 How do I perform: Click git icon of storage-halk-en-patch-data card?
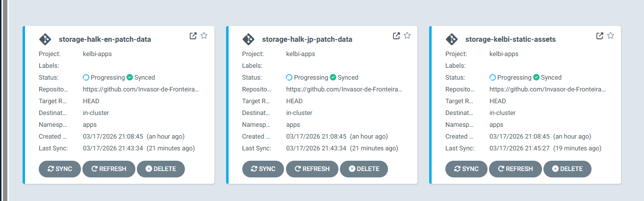pyautogui.click(x=45, y=39)
